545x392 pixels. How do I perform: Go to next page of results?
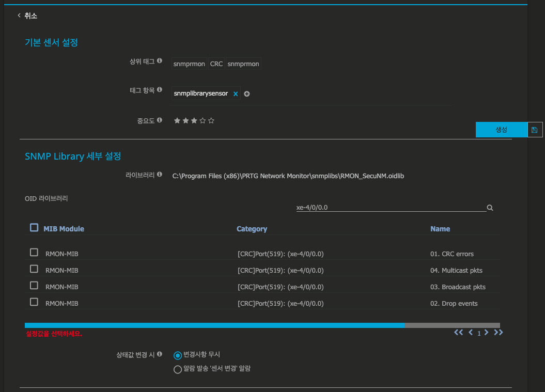487,333
